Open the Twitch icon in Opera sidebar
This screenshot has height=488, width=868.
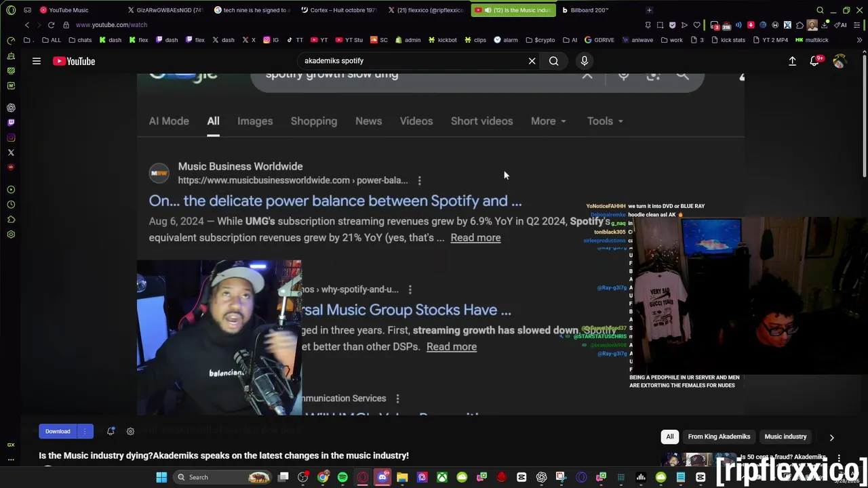pos(11,123)
